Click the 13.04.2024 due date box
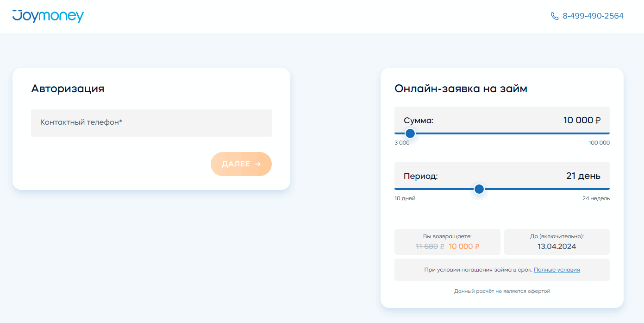Screen dimensions: 644x323 click(557, 242)
